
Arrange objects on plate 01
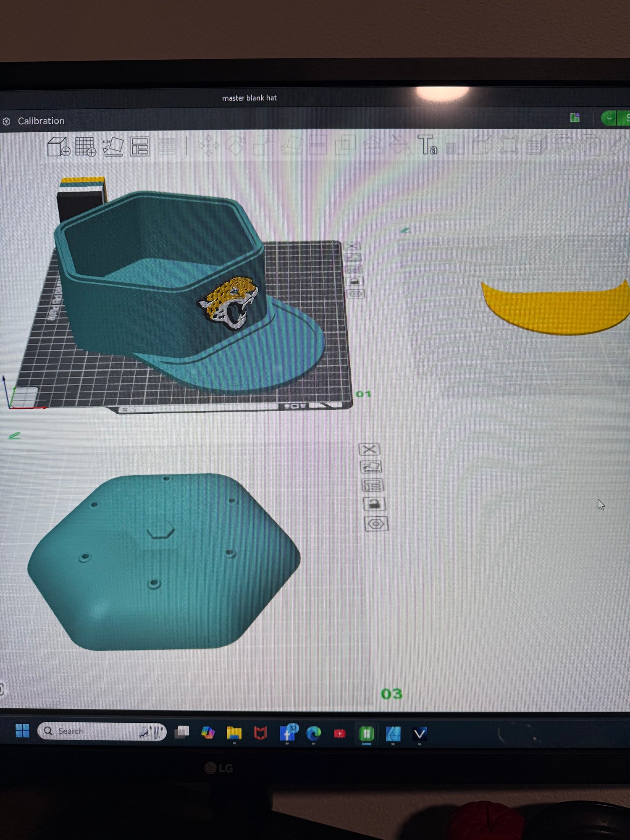pos(354,269)
